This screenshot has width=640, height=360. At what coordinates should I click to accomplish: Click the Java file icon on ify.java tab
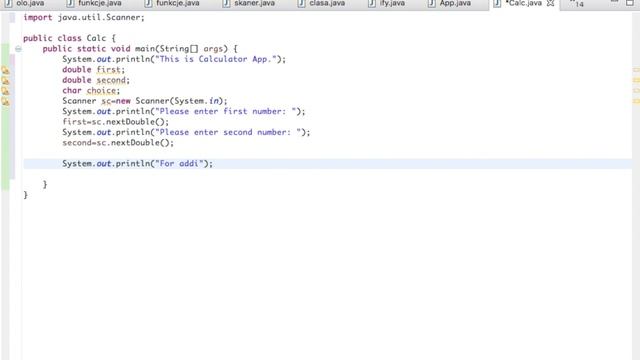[372, 3]
